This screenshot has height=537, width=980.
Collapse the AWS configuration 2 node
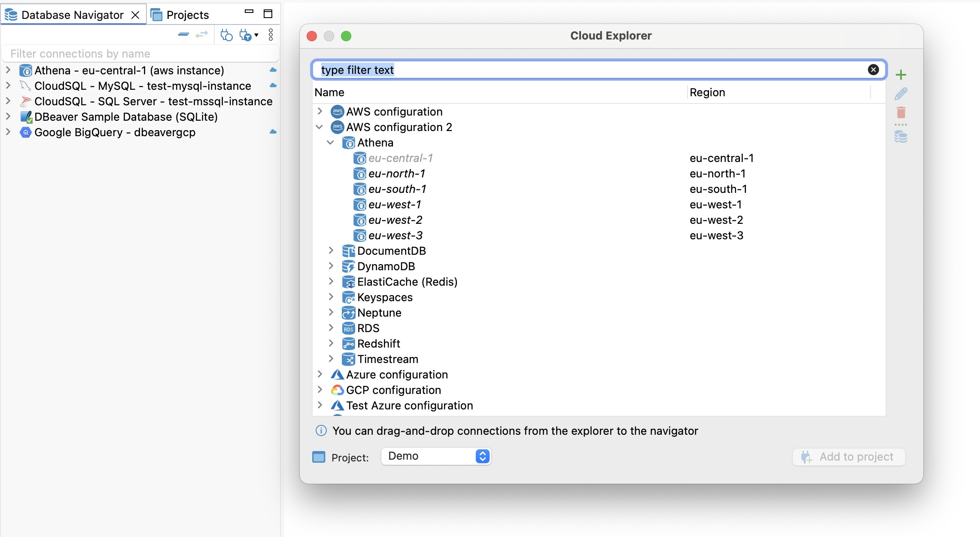point(319,127)
